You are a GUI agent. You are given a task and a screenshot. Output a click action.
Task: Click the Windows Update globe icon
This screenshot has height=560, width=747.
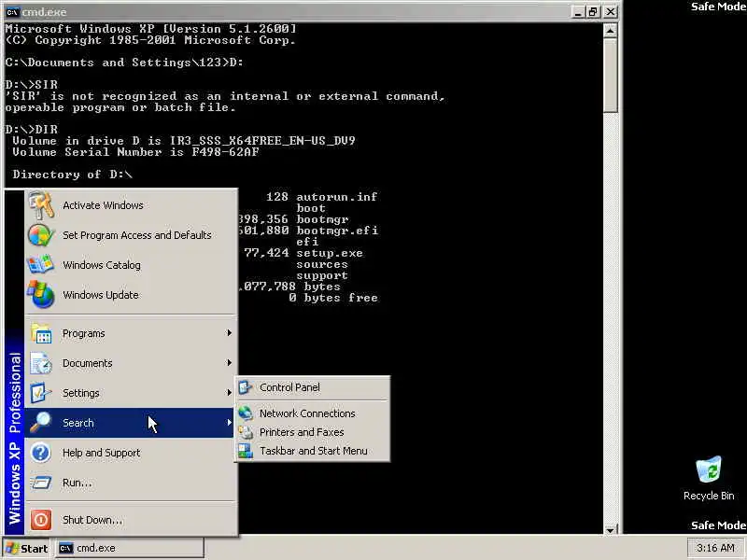[41, 294]
